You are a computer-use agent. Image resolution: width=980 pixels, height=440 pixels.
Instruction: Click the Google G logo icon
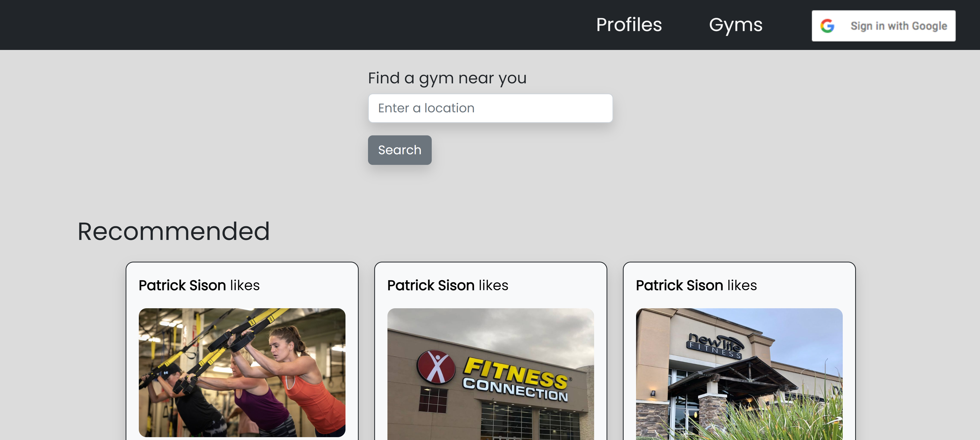tap(827, 26)
